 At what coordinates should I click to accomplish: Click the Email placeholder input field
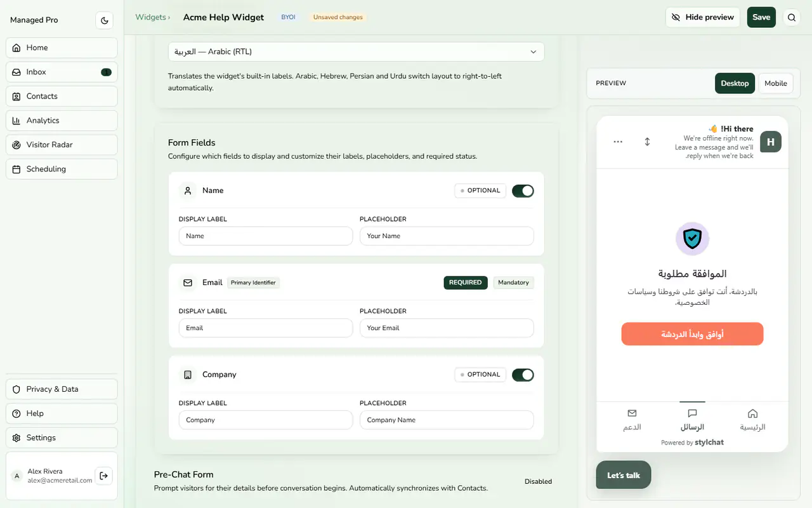click(x=447, y=328)
